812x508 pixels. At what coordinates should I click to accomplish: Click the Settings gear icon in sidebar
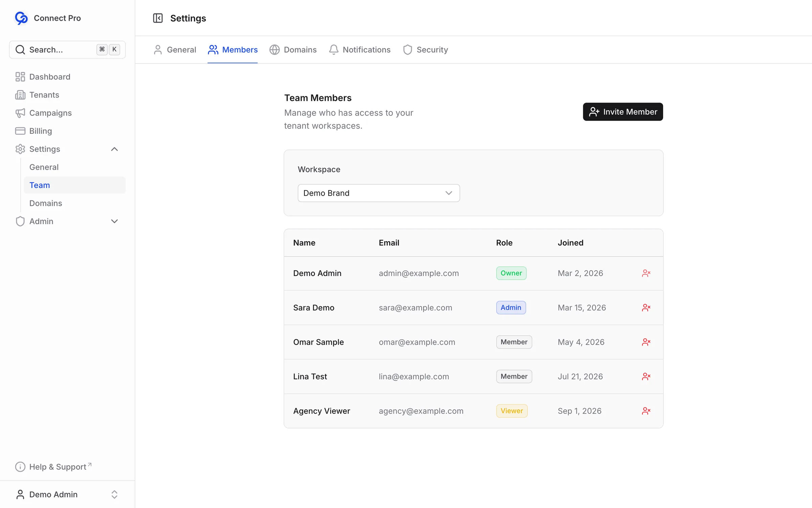pos(20,149)
